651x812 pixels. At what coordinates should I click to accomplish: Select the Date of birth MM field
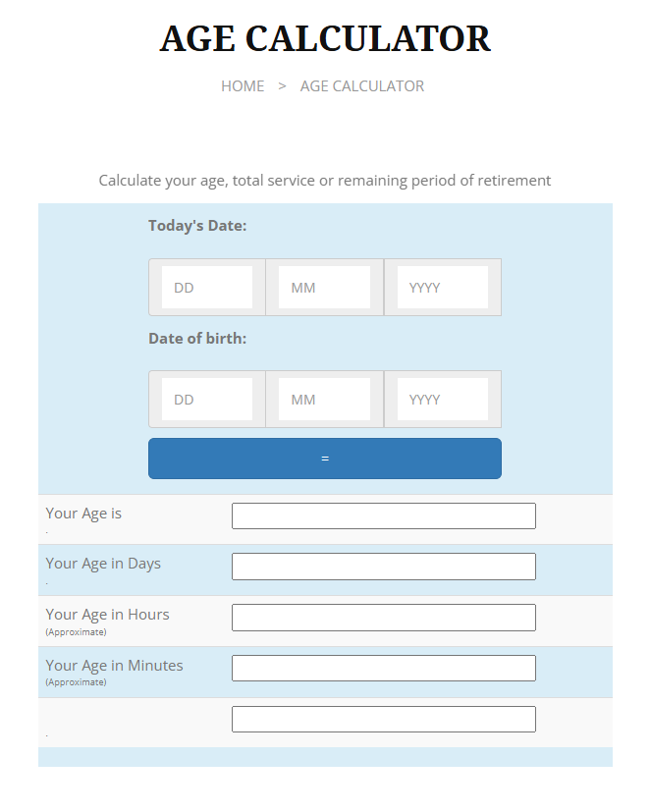click(x=325, y=400)
